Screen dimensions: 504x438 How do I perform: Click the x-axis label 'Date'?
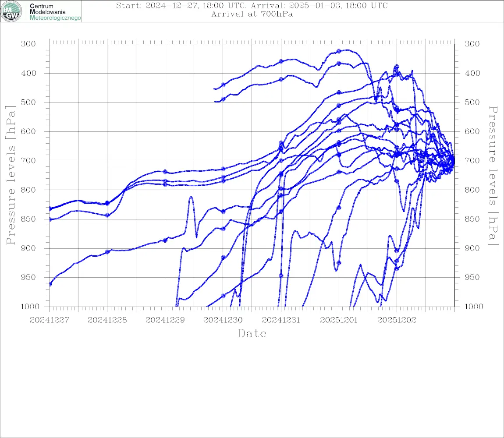click(252, 334)
